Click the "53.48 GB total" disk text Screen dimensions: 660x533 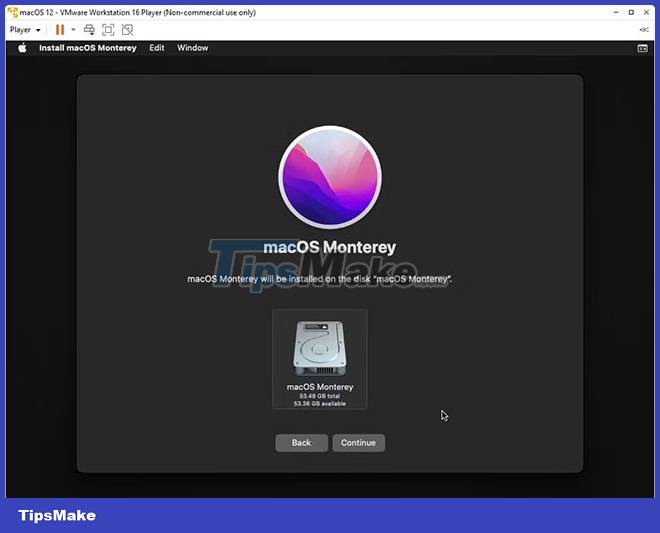pos(319,396)
